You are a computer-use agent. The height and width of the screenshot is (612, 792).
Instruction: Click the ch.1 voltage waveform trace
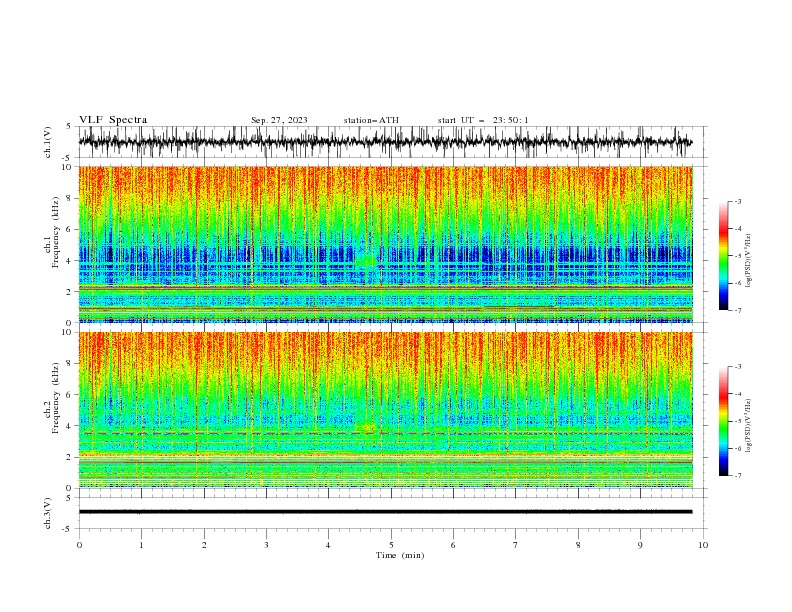pos(385,142)
